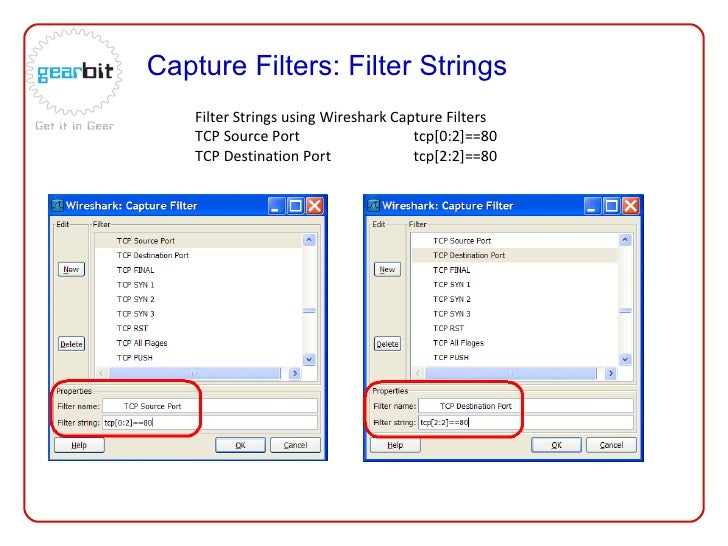
Task: Minimize the left Capture Filter window
Action: pyautogui.click(x=276, y=206)
